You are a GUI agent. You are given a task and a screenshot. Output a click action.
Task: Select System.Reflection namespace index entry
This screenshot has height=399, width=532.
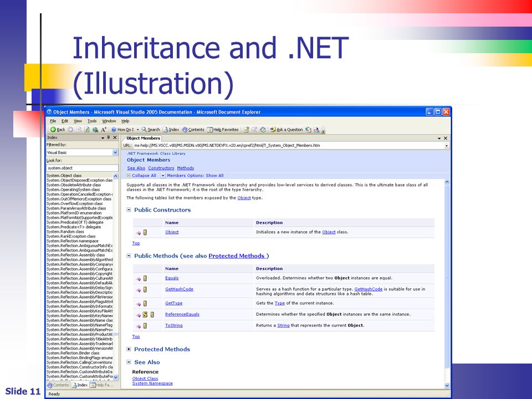click(73, 241)
